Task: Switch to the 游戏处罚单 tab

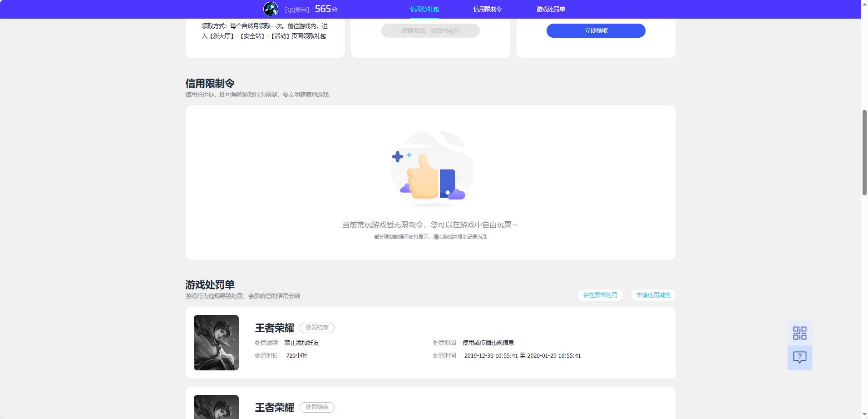Action: click(551, 9)
